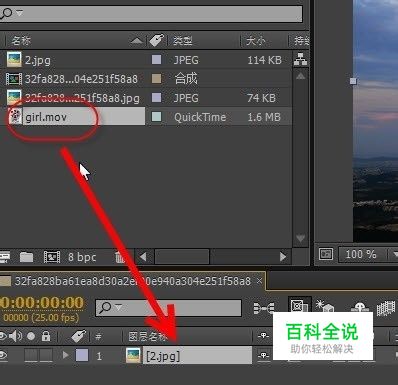This screenshot has height=385, width=398.
Task: Click the eye video column header icon
Action: click(3, 336)
